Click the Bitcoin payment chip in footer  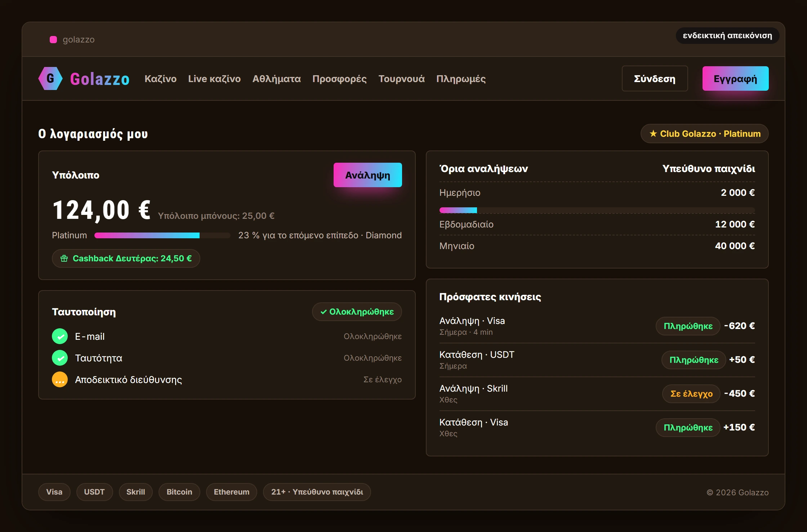179,492
